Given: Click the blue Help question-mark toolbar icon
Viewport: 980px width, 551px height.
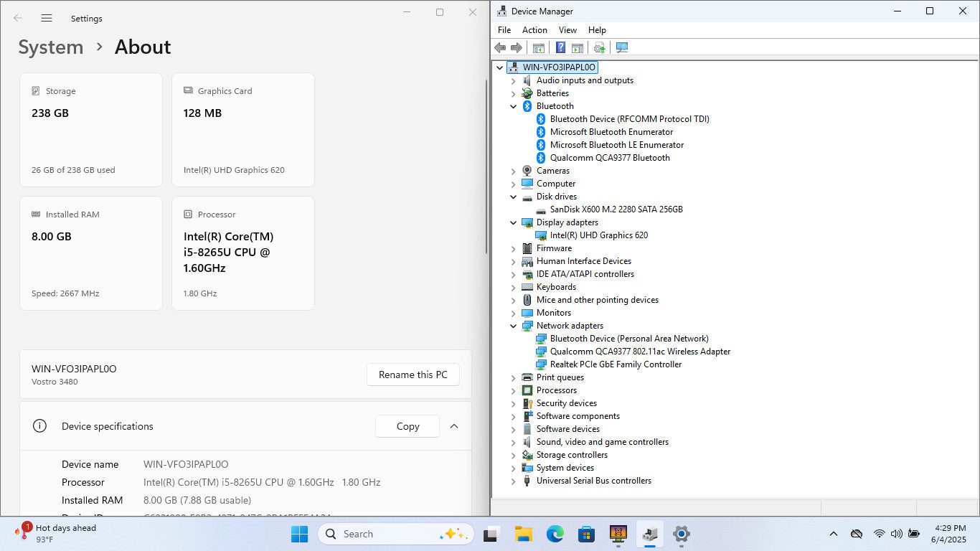Looking at the screenshot, I should tap(560, 47).
